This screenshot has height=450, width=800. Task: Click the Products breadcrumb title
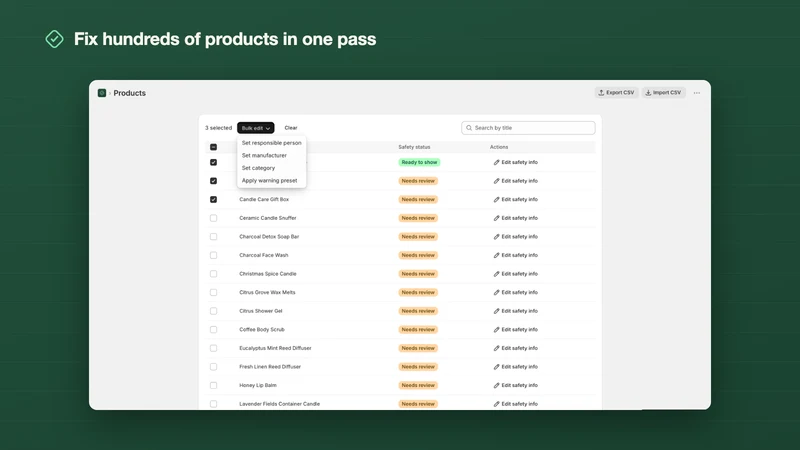point(130,93)
